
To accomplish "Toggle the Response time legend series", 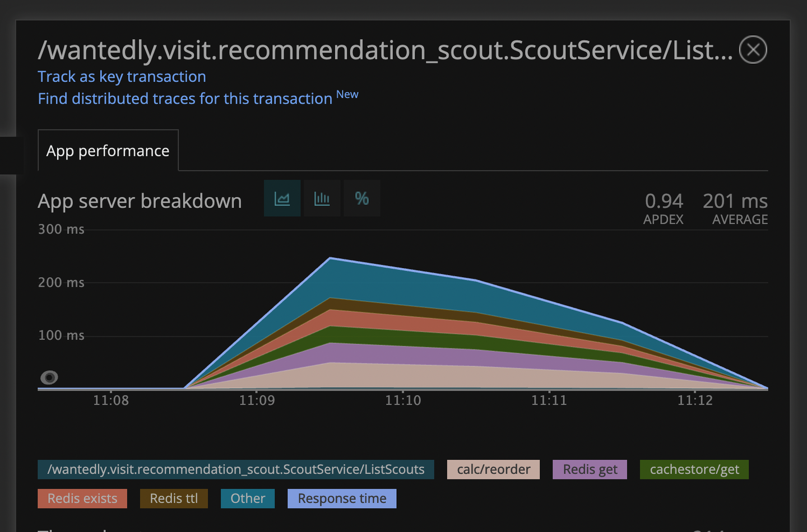I will tap(342, 498).
